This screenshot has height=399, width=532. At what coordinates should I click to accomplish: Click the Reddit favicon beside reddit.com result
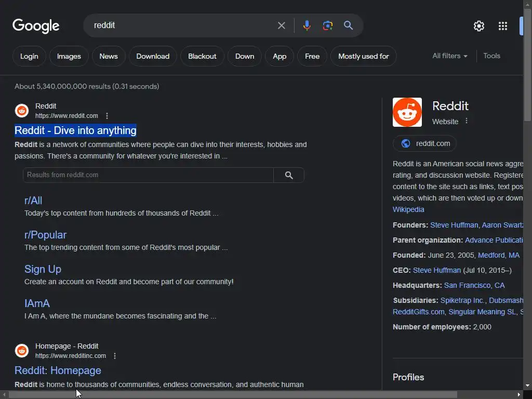pyautogui.click(x=22, y=111)
